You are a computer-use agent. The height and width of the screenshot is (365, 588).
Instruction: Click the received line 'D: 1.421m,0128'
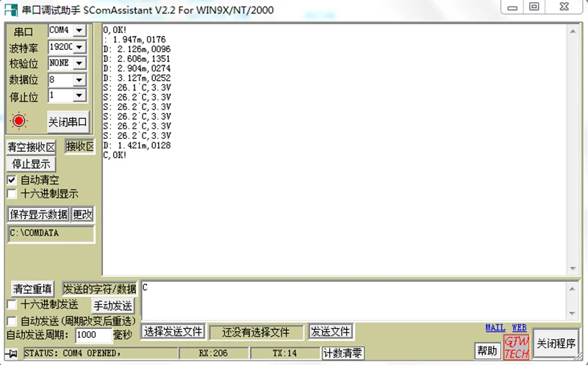(x=137, y=145)
